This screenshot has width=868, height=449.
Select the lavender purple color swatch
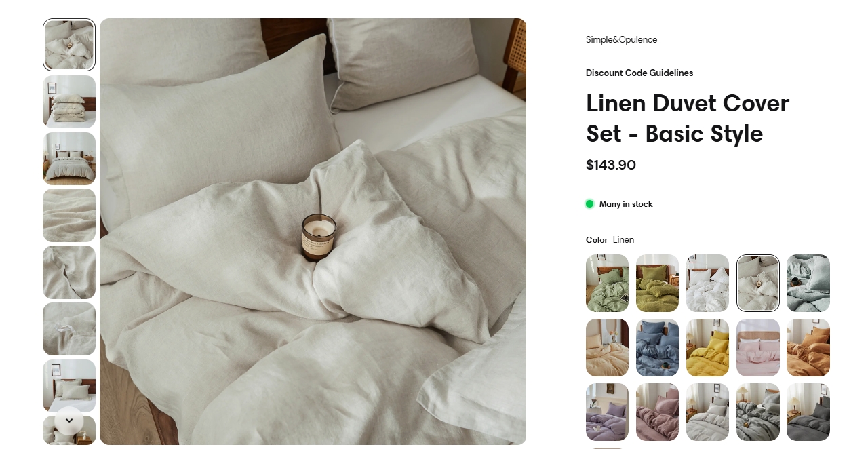608,412
